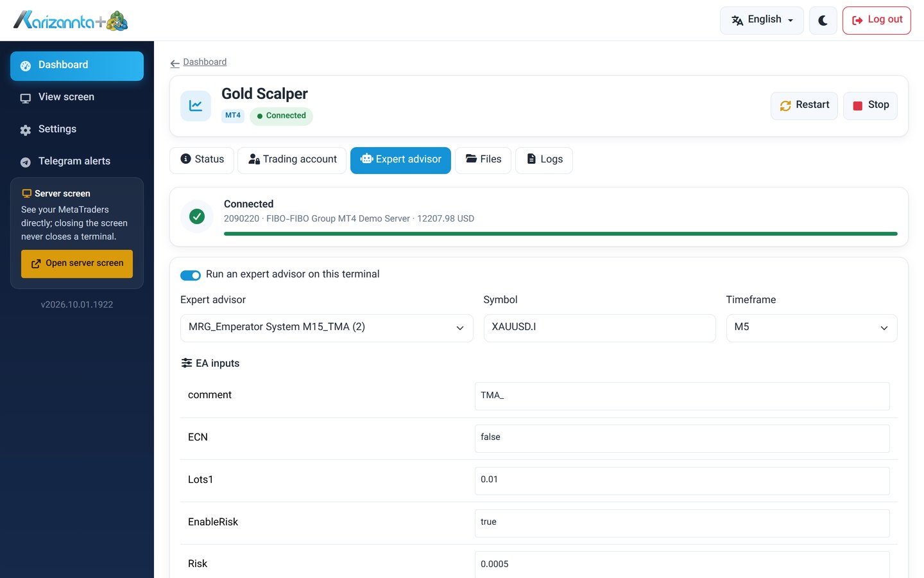Click the green connected checkmark icon
924x578 pixels.
(197, 216)
